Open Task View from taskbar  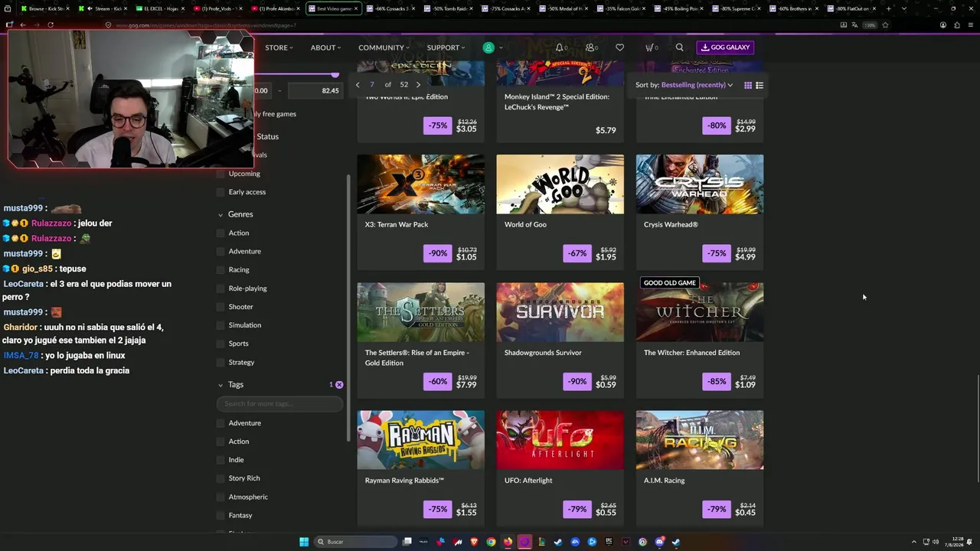pyautogui.click(x=407, y=542)
